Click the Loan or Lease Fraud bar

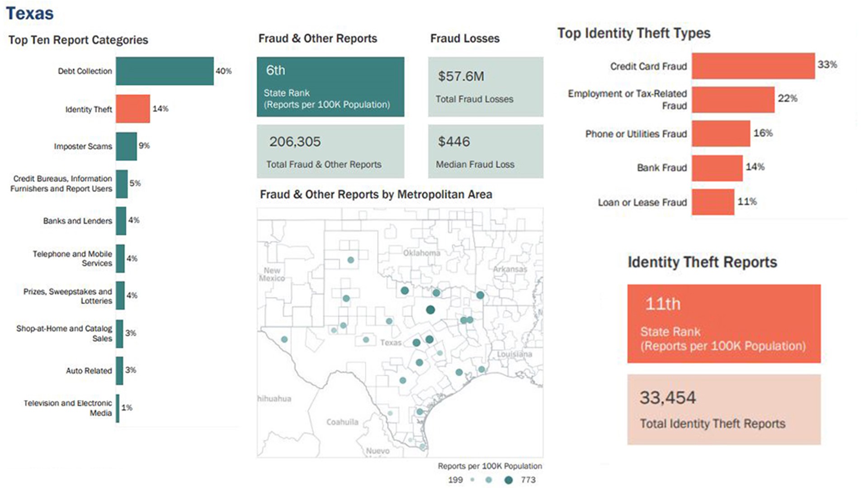coord(713,202)
